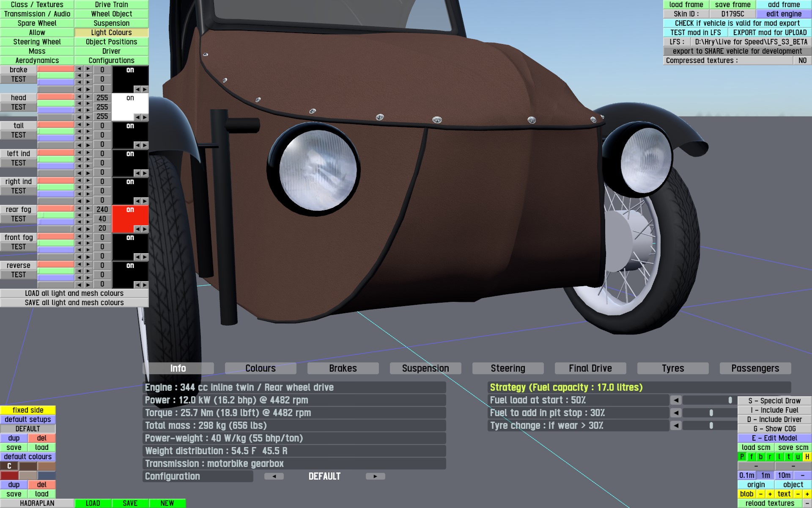The image size is (812, 508).
Task: Select the dark red colour swatch
Action: coord(9,475)
